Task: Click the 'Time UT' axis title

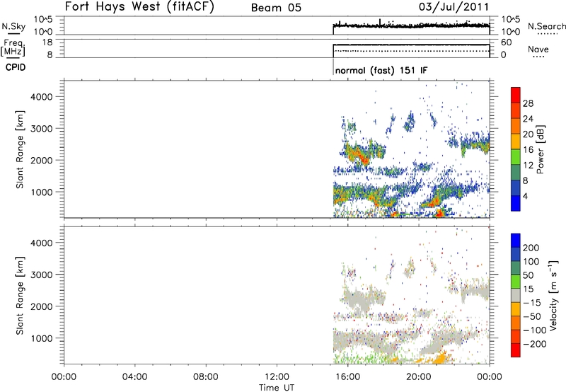Action: coord(277,388)
